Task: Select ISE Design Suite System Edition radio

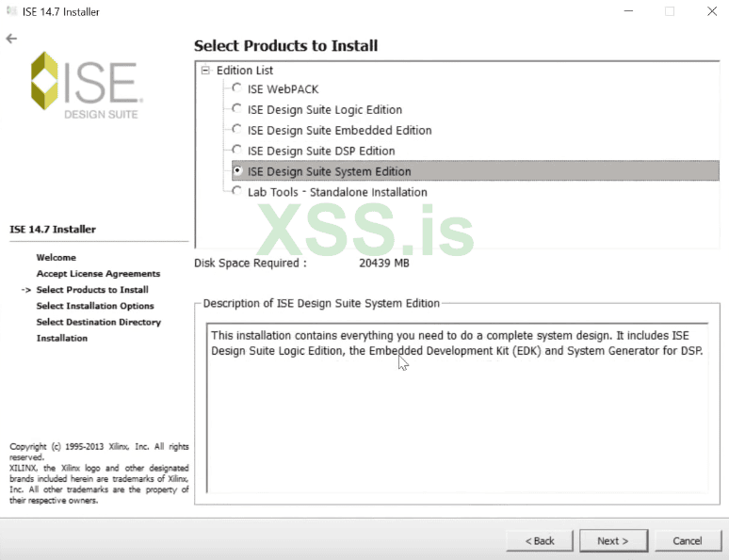Action: pos(237,170)
